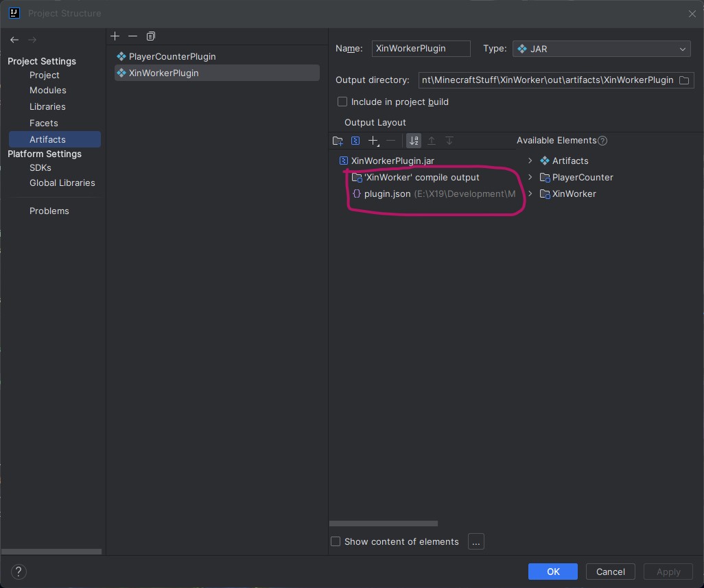Screen dimensions: 704x588
Task: Toggle Sort Elements by Names and Types
Action: 414,141
